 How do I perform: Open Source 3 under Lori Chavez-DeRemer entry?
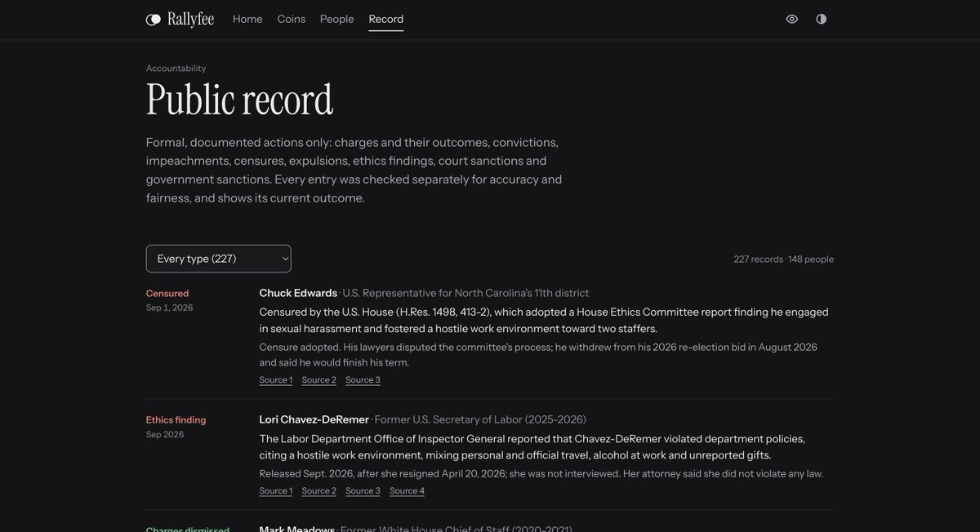(363, 491)
